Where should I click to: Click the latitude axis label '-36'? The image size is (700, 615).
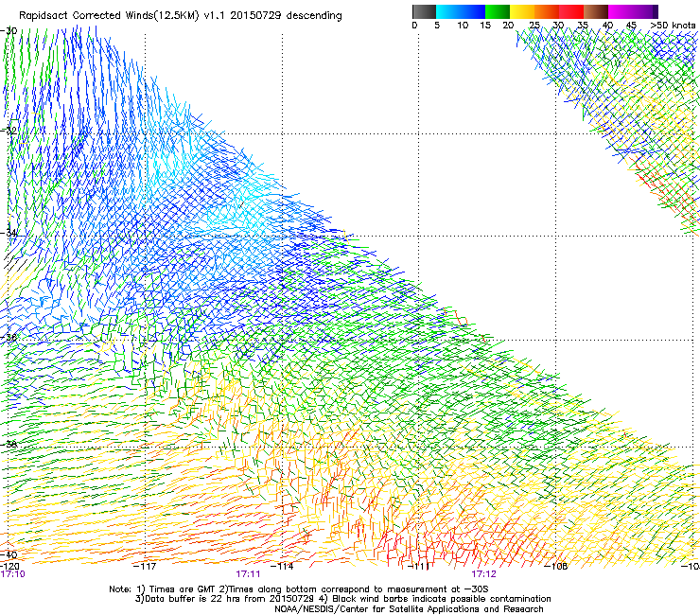pyautogui.click(x=9, y=337)
